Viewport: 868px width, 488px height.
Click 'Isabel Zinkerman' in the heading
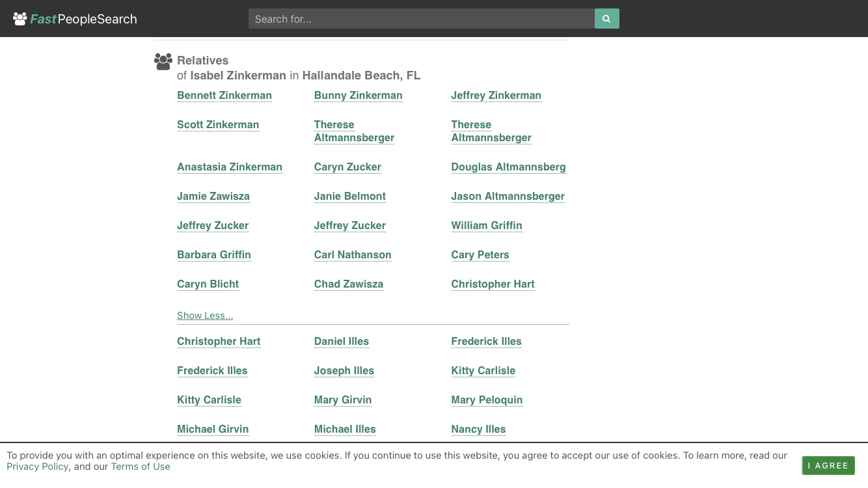[238, 75]
